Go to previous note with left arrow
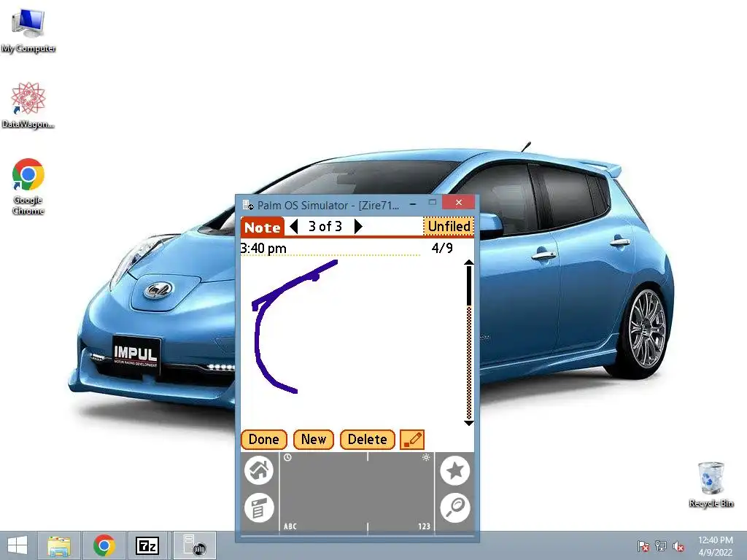 tap(294, 227)
